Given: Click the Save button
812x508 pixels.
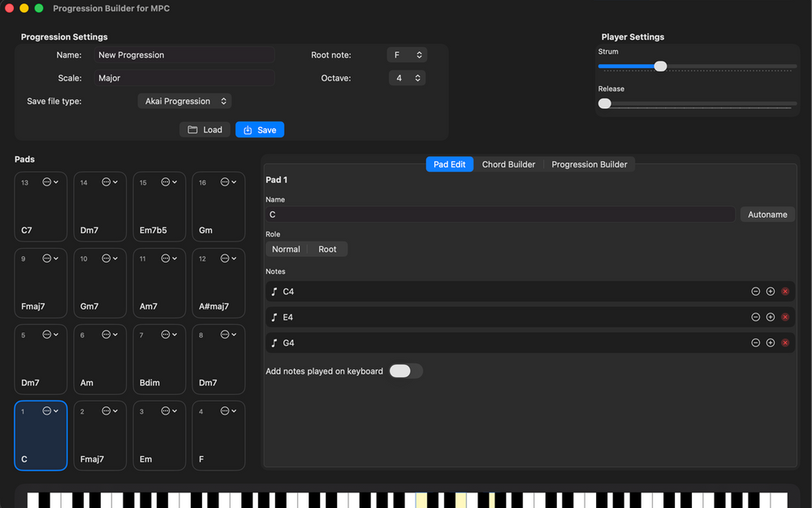Looking at the screenshot, I should [x=260, y=130].
